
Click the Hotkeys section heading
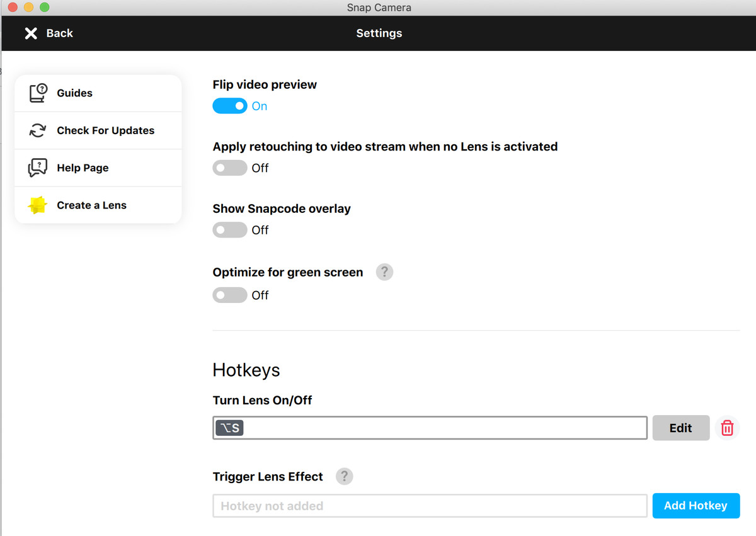(246, 370)
